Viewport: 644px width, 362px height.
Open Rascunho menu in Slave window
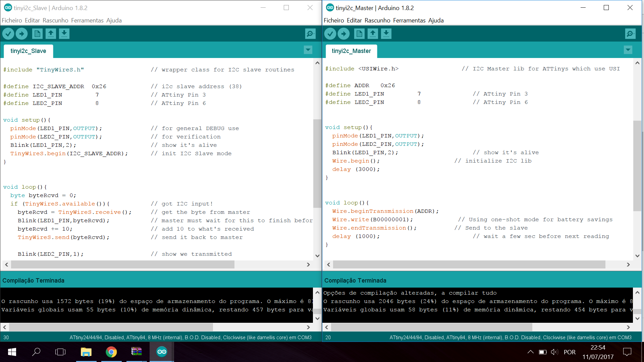[x=55, y=20]
